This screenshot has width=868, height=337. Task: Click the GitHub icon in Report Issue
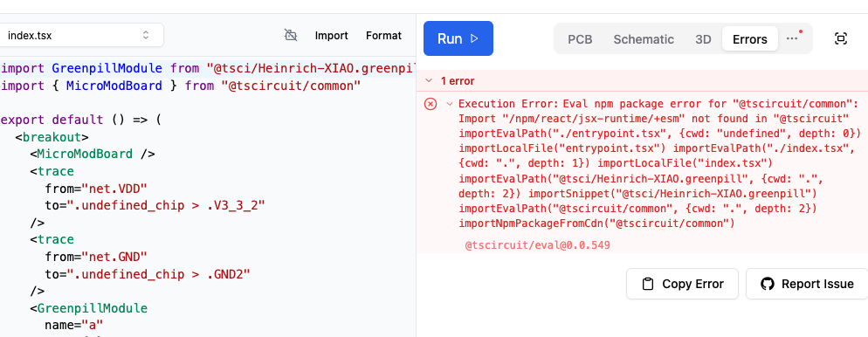pos(767,284)
